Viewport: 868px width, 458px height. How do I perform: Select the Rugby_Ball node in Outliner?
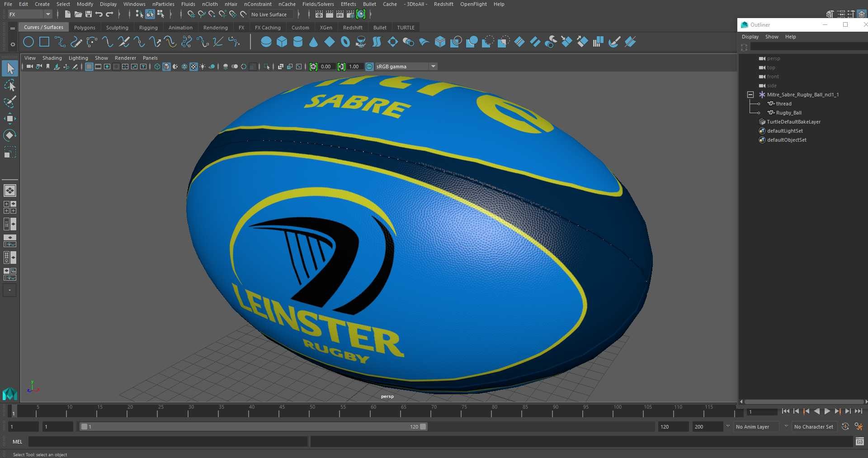[788, 113]
